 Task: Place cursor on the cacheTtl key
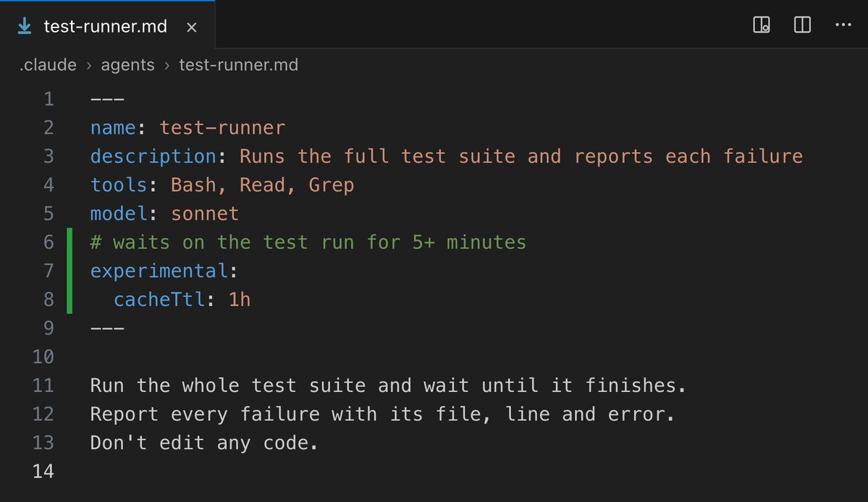coord(159,299)
